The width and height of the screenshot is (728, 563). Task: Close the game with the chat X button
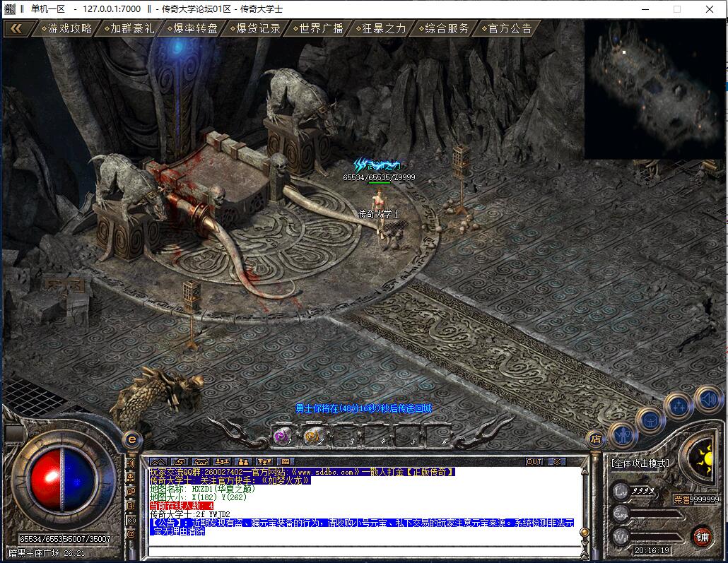[556, 462]
